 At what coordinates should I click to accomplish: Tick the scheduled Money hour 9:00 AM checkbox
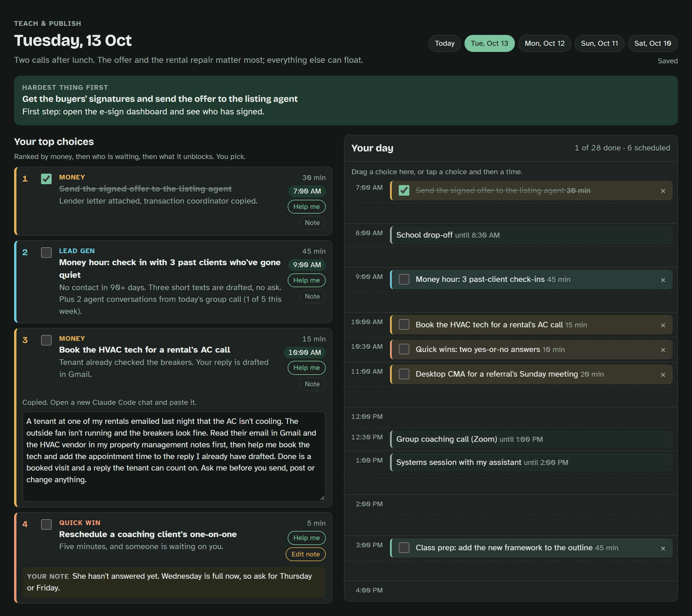pos(403,279)
